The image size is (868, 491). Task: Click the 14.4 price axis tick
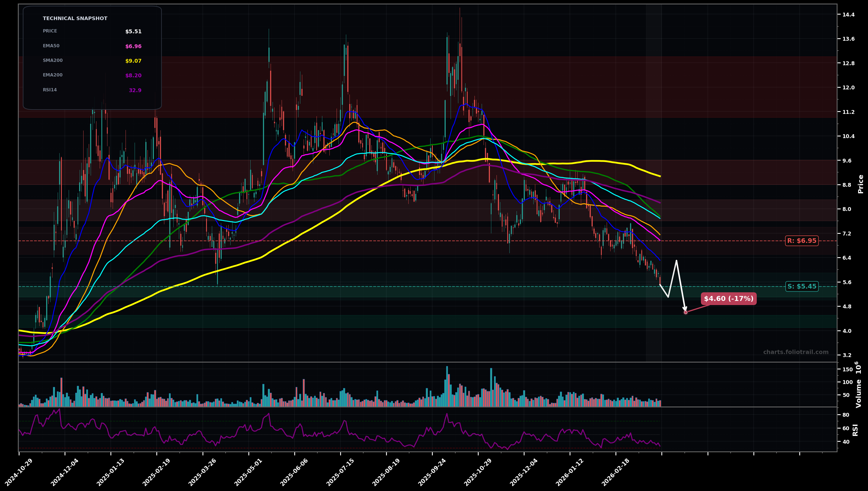[848, 15]
